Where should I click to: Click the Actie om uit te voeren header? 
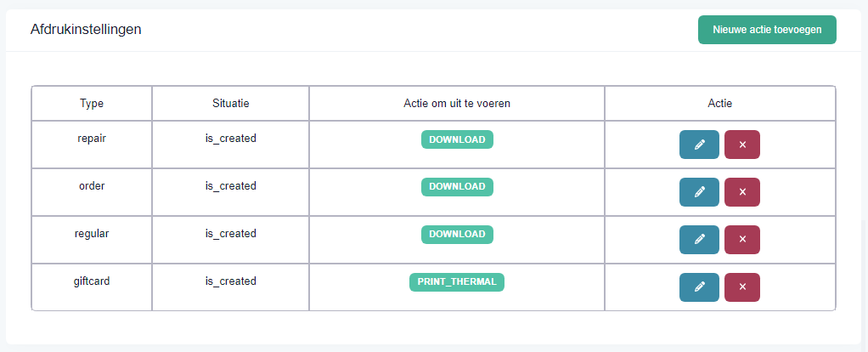coord(457,103)
